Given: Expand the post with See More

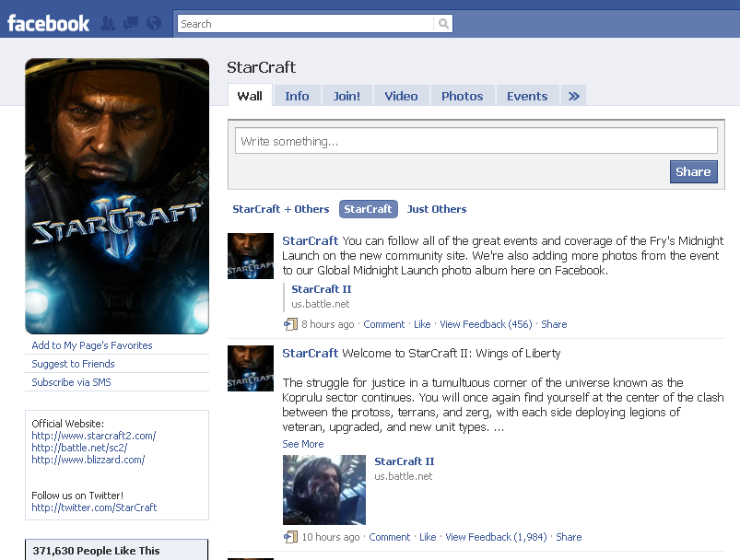Looking at the screenshot, I should [x=303, y=444].
